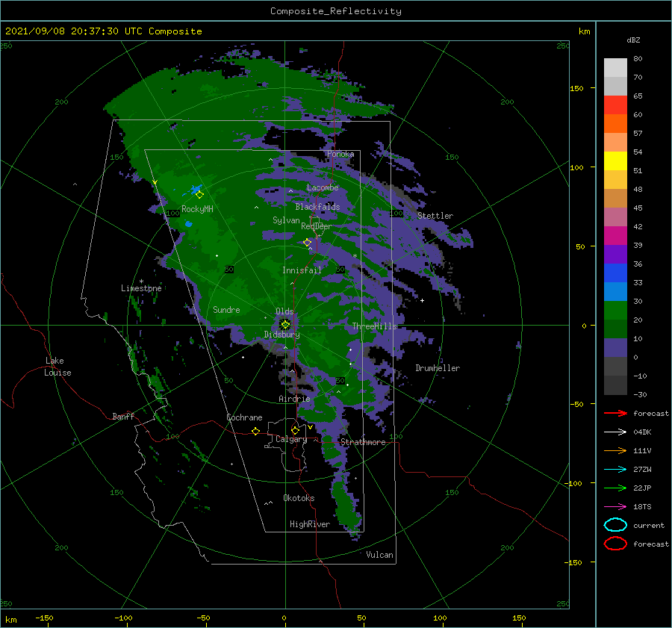Click the 80 dBZ color swatch
The width and height of the screenshot is (672, 628).
coord(615,67)
